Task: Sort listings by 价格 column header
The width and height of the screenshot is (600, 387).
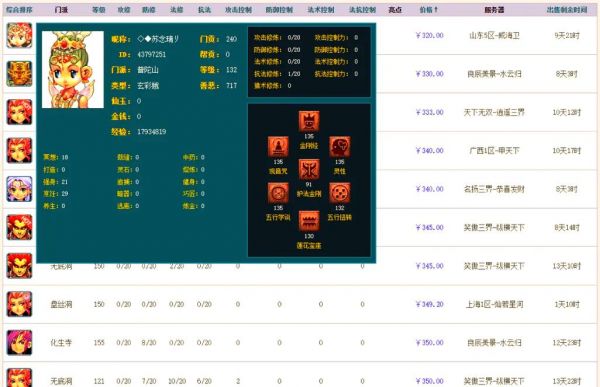Action: tap(429, 10)
